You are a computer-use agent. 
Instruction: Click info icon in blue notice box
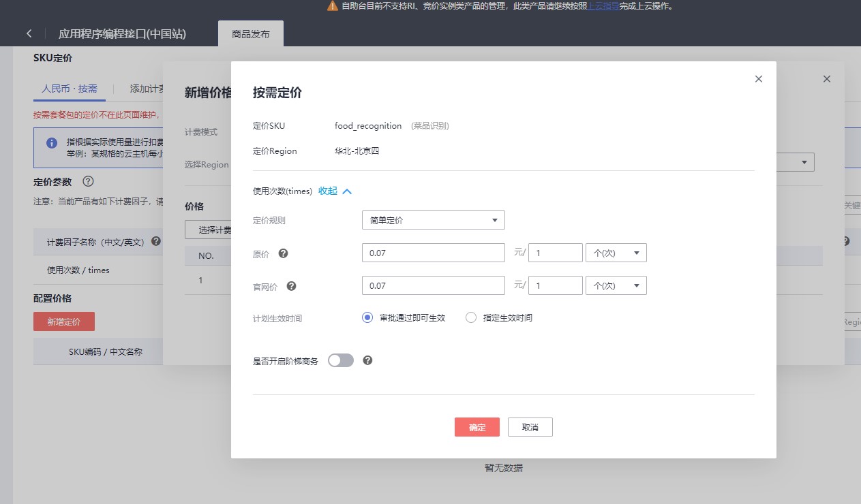51,143
